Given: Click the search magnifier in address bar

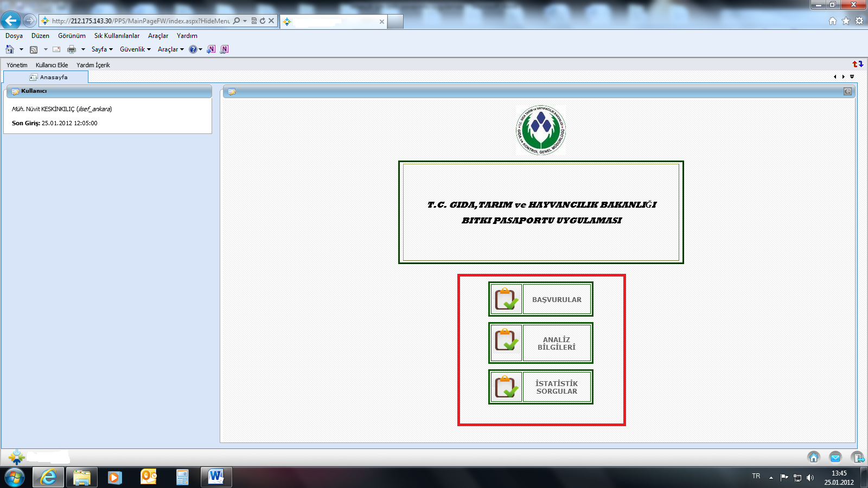Looking at the screenshot, I should pos(237,21).
